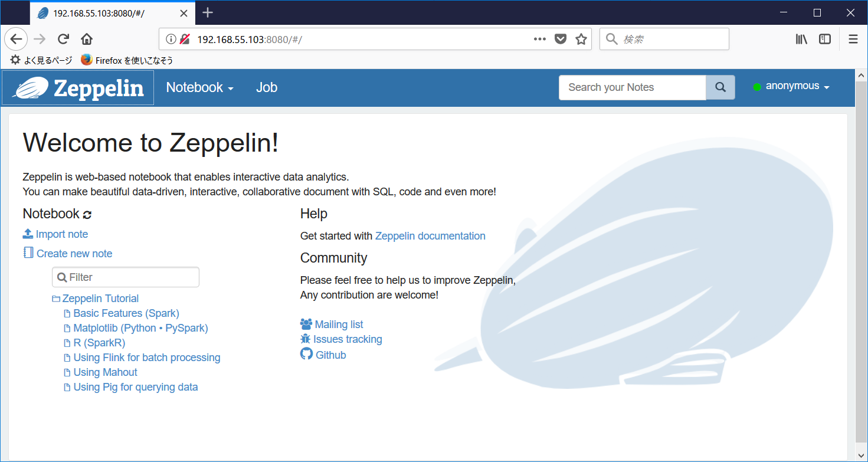Click the Issues tracking bug icon

click(306, 339)
